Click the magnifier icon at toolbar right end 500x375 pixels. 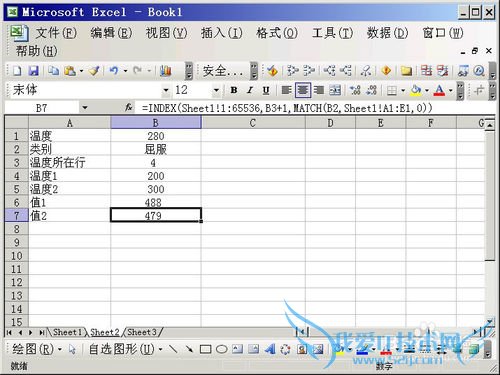(479, 71)
